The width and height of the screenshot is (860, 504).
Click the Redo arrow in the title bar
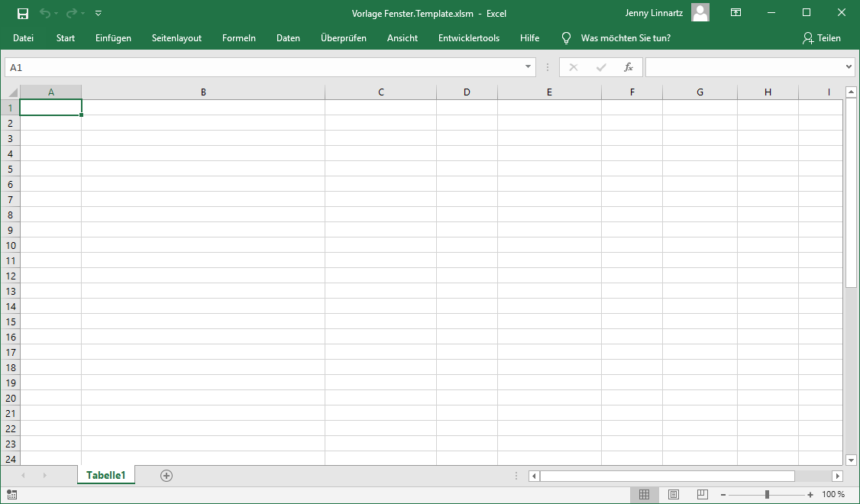tap(72, 13)
